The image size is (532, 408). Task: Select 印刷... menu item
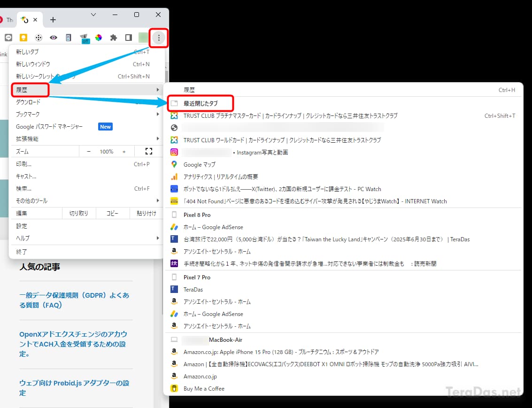(x=86, y=164)
